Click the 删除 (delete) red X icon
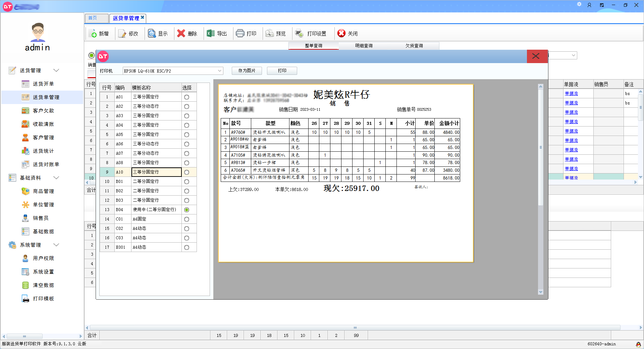 181,34
